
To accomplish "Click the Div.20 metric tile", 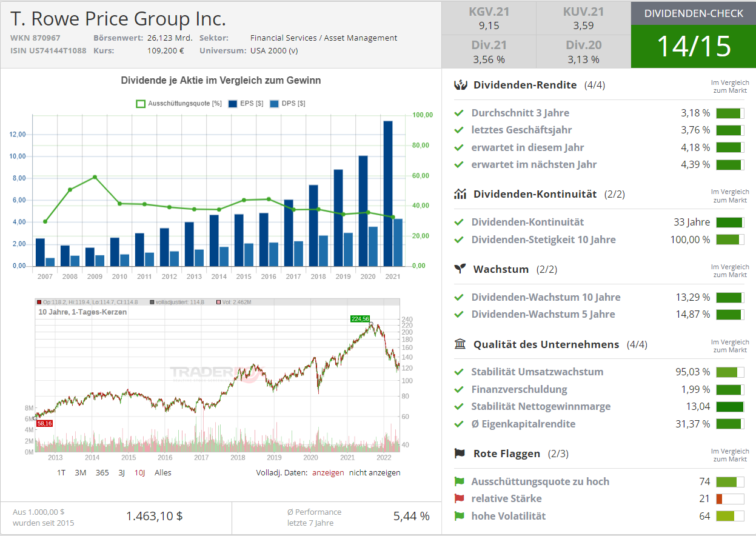I will coord(583,52).
